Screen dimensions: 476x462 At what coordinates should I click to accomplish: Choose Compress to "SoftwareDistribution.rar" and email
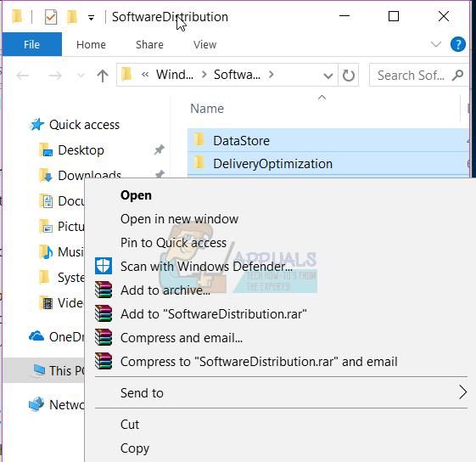(259, 362)
